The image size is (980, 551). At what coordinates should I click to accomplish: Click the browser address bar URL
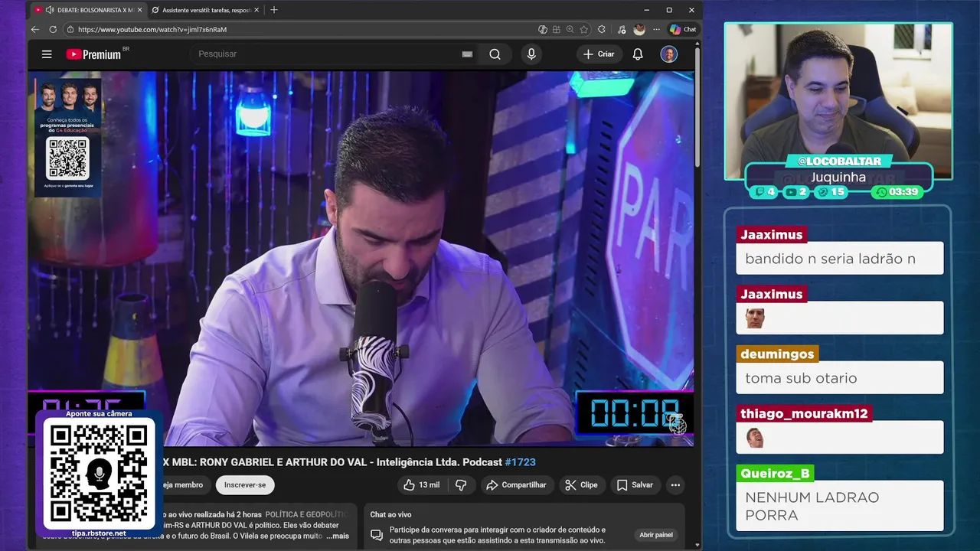(x=152, y=29)
